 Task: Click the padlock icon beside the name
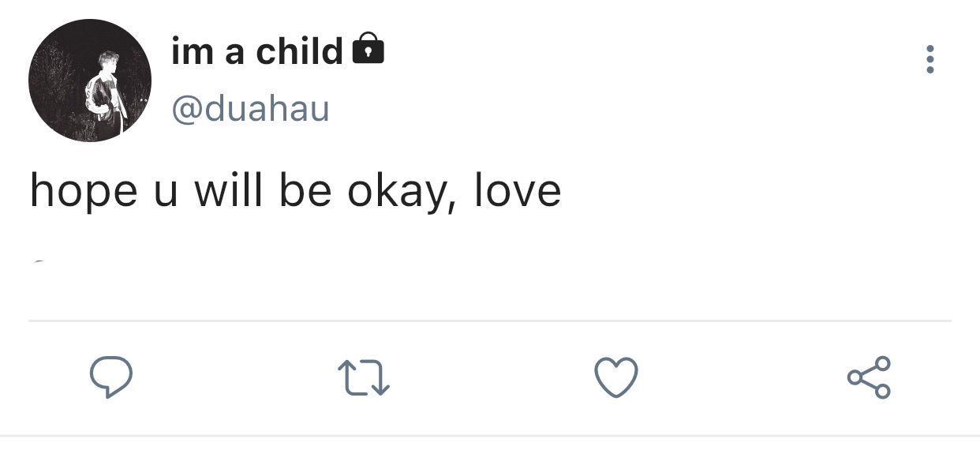[367, 48]
